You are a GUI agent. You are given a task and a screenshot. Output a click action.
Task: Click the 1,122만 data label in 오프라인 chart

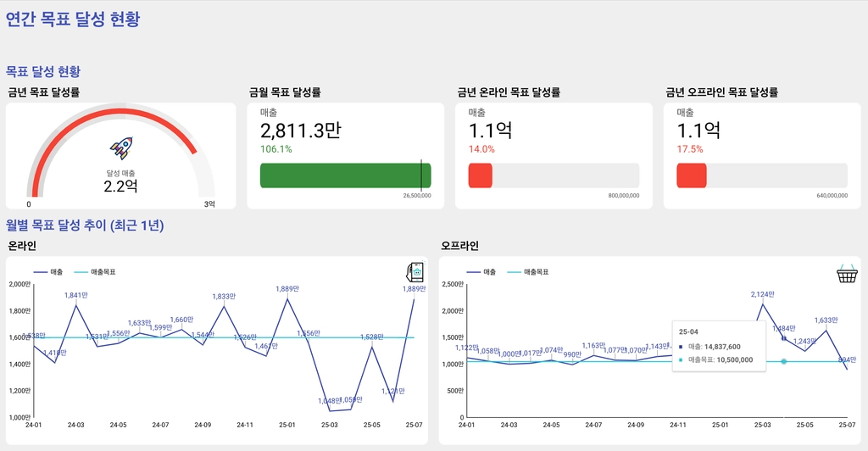pos(467,348)
